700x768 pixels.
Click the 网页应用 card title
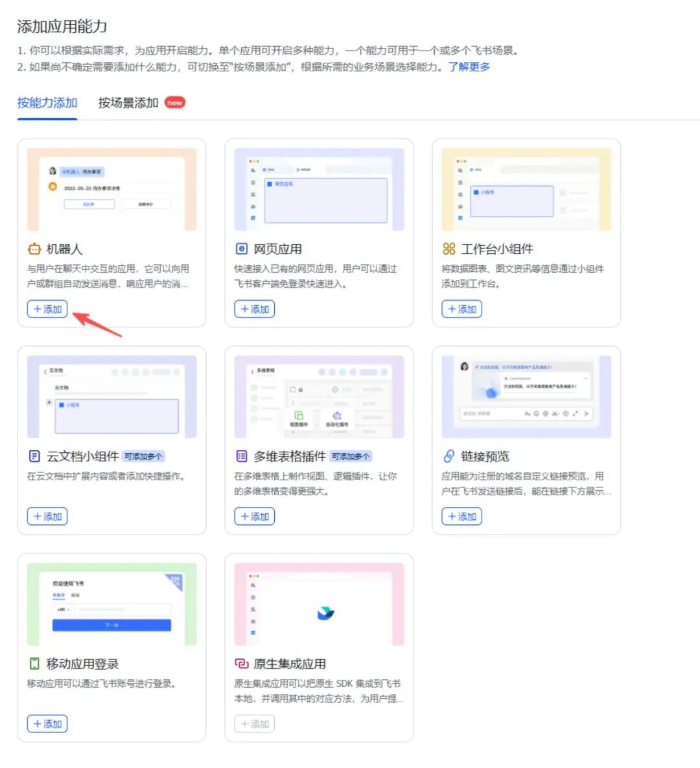click(x=277, y=249)
